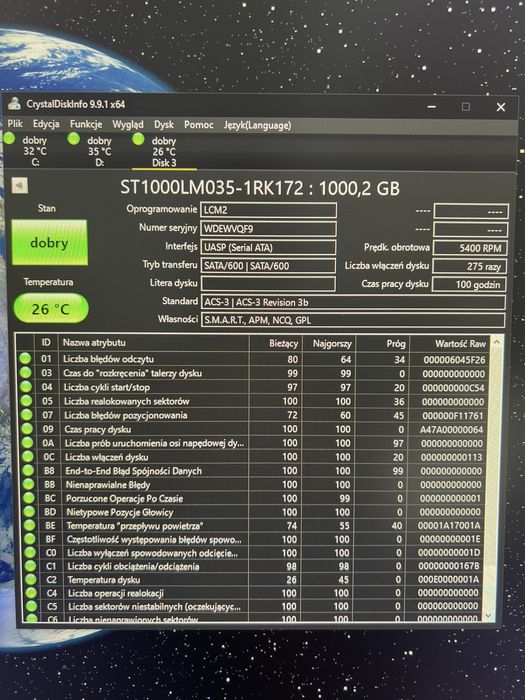The image size is (525, 700).
Task: Click status dot for Liczba błędów odczytu
Action: coord(25,358)
